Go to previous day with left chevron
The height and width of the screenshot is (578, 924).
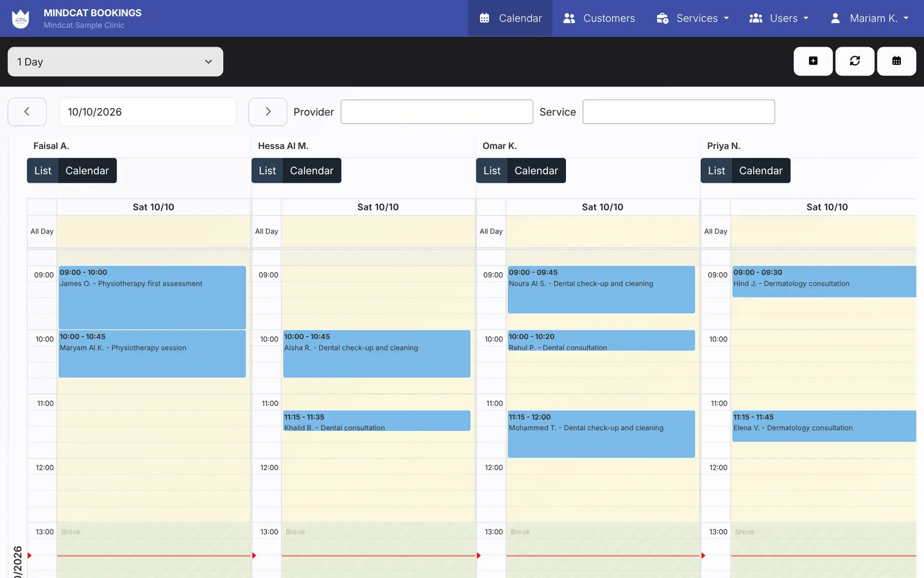[x=27, y=112]
